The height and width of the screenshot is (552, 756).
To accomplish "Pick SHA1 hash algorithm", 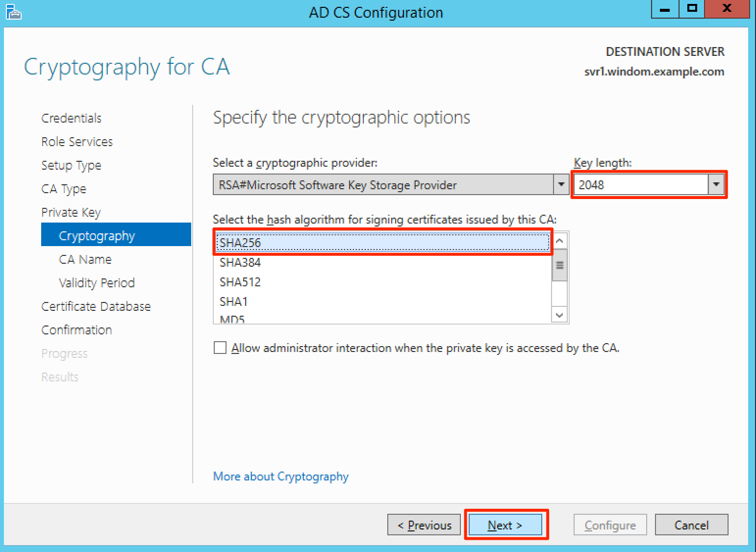I will (x=234, y=301).
